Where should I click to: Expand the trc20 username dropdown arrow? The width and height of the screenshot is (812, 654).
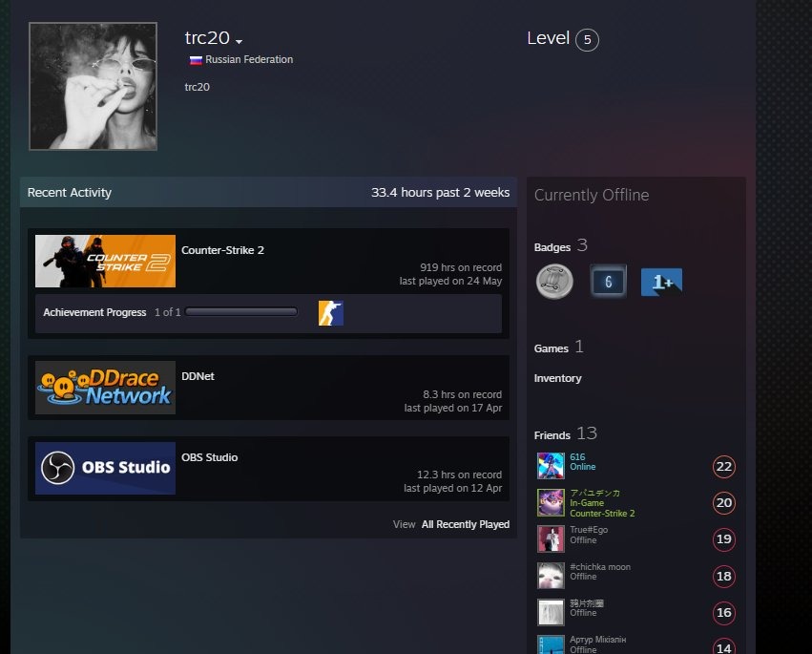(239, 41)
